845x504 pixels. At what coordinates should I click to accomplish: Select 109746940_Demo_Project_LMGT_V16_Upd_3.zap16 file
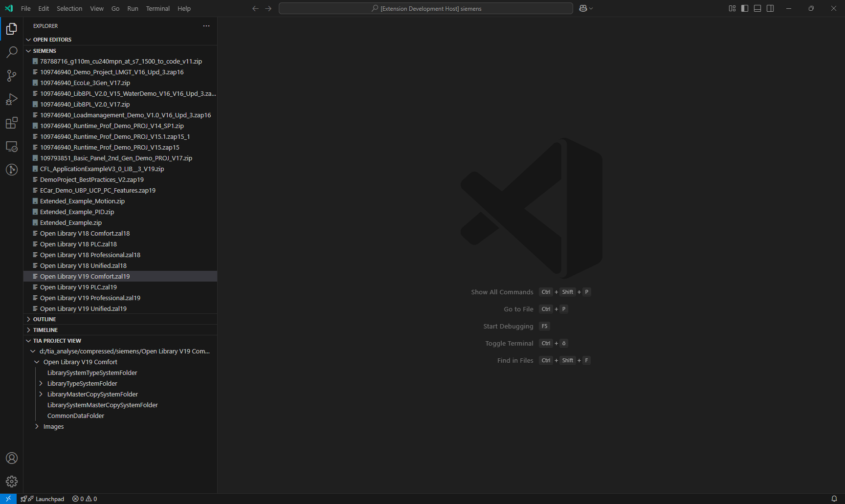tap(120, 72)
